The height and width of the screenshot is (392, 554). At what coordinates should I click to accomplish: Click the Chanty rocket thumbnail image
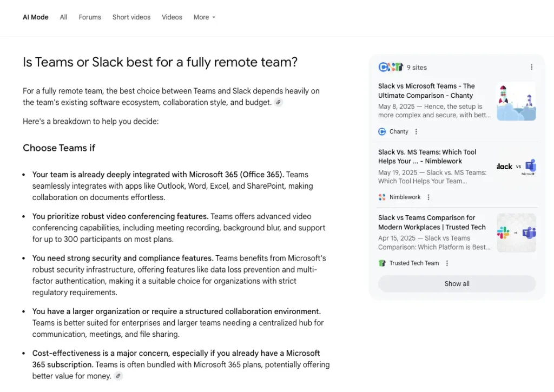click(516, 101)
